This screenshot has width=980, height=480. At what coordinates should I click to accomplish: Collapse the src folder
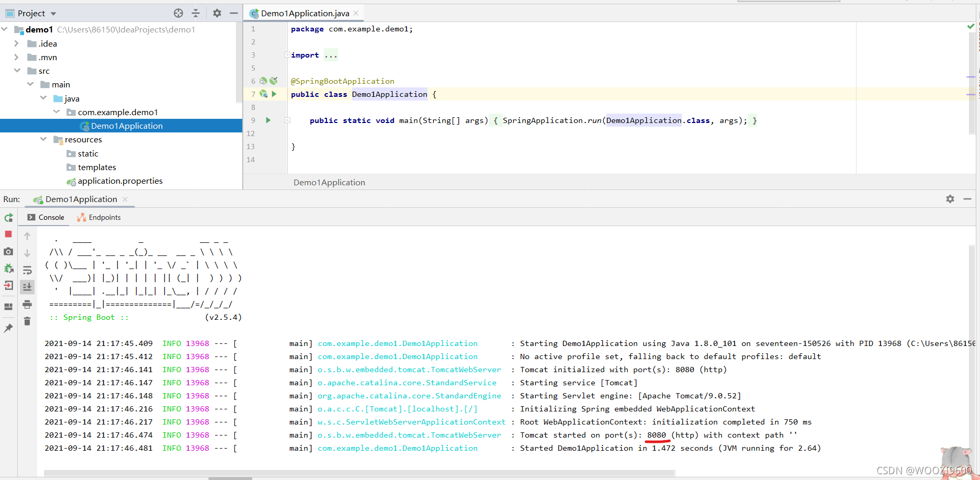(x=17, y=71)
